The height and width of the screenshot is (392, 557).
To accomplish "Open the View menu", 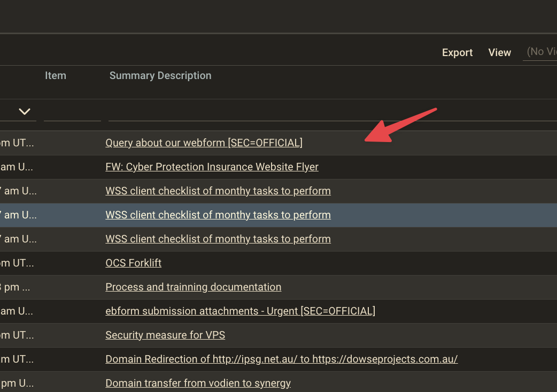I will [x=499, y=52].
